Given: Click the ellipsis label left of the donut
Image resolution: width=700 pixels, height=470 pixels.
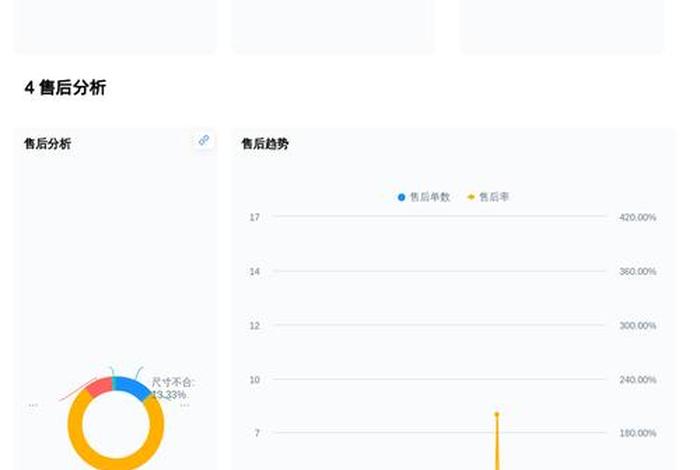Looking at the screenshot, I should tap(33, 405).
